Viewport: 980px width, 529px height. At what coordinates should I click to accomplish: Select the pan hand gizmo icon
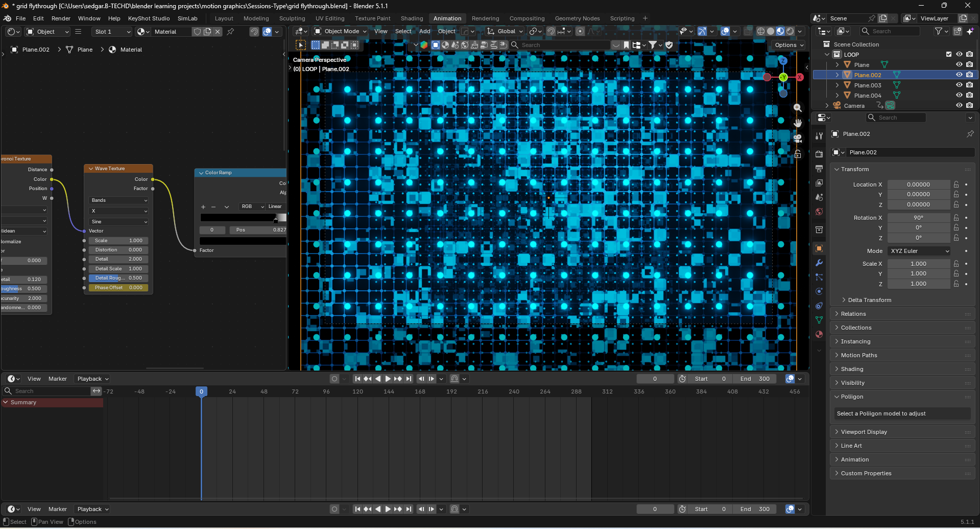798,123
